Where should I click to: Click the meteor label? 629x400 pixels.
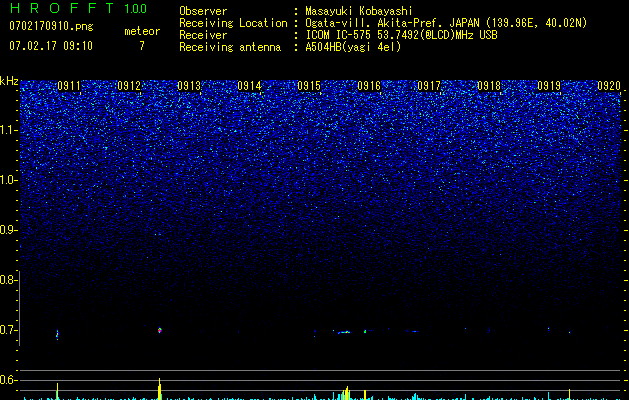point(142,31)
